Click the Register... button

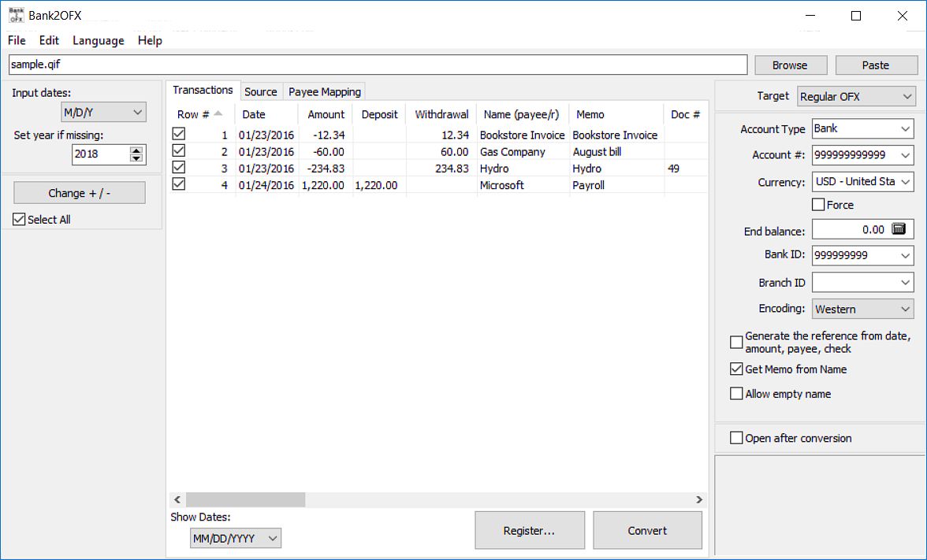coord(529,531)
